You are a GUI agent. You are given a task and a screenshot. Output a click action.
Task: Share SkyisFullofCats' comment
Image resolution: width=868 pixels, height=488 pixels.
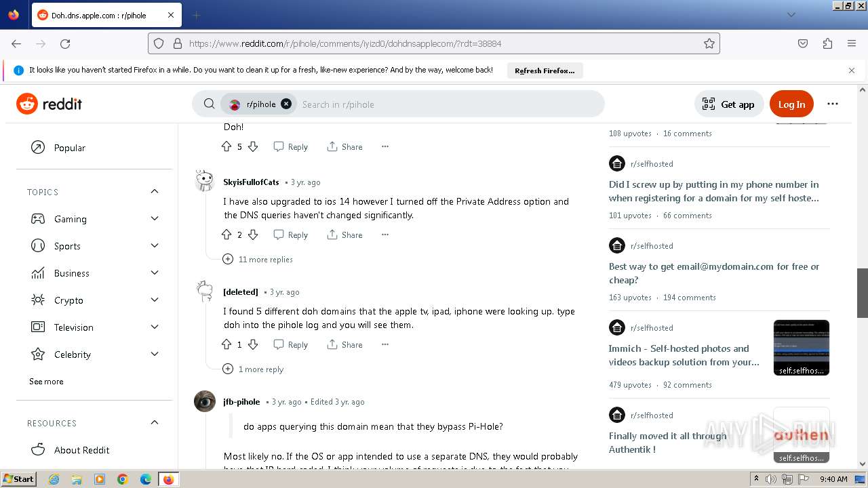pyautogui.click(x=344, y=235)
